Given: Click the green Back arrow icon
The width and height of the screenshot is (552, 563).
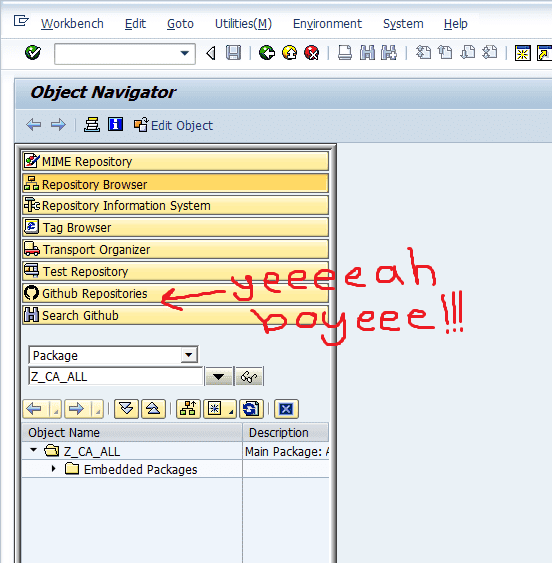Looking at the screenshot, I should coord(267,53).
